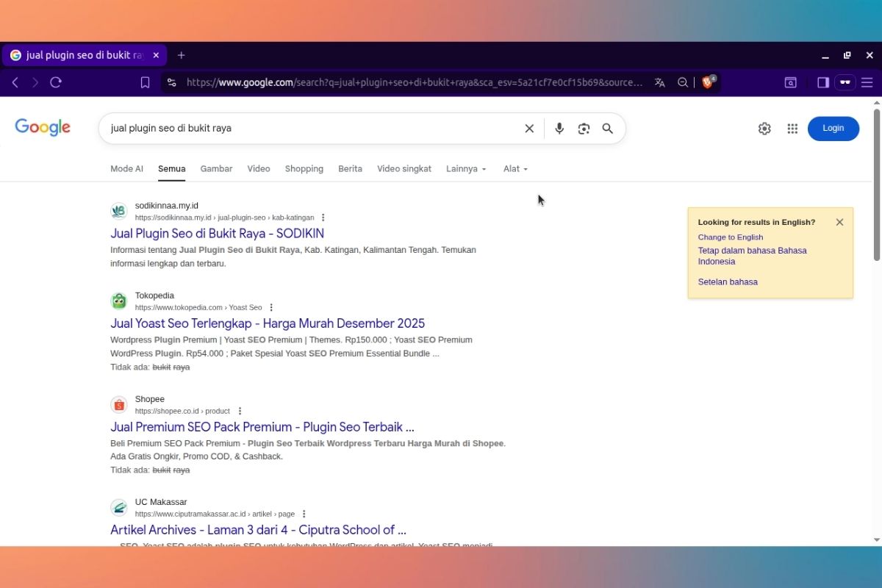
Task: Switch to the Gambar tab
Action: [x=216, y=168]
